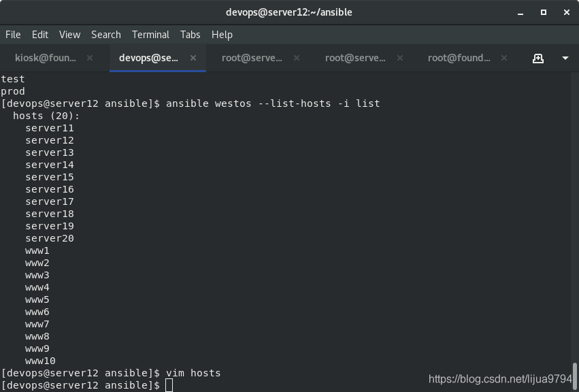The width and height of the screenshot is (579, 392).
Task: Click the server13 host entry
Action: pyautogui.click(x=50, y=152)
